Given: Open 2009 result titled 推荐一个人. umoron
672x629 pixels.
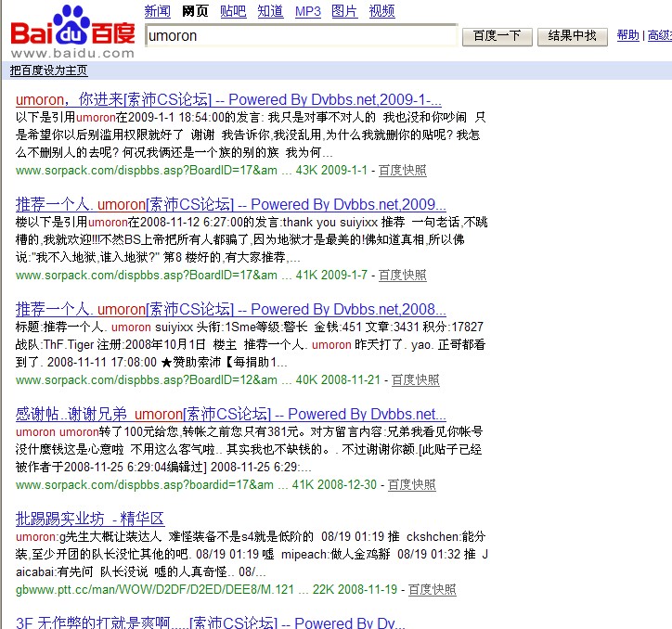Looking at the screenshot, I should pos(230,204).
